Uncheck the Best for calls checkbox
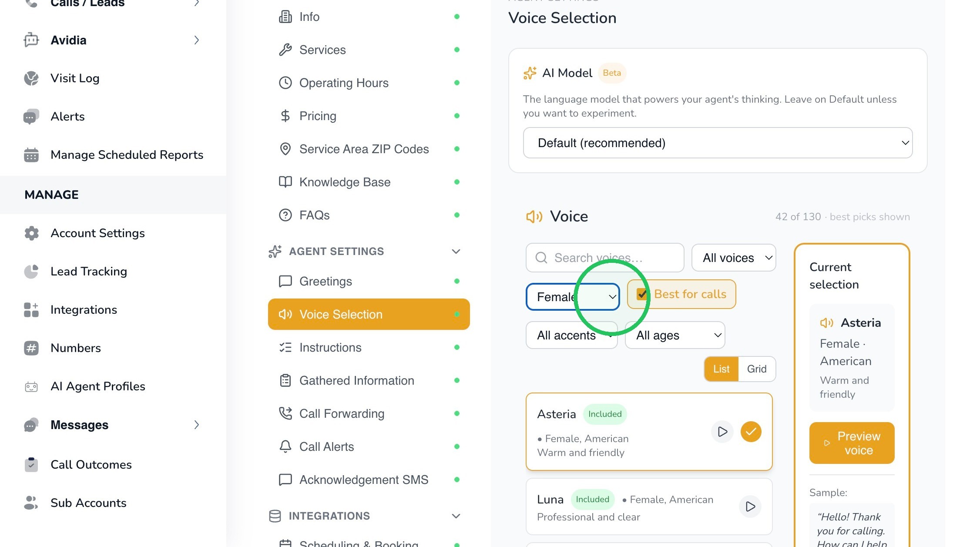Viewport: 980px width, 547px height. (642, 294)
